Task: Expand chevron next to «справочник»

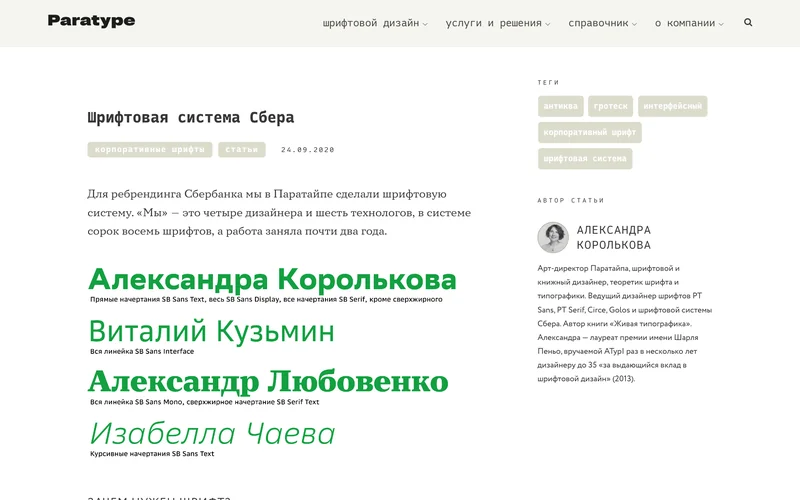Action: tap(634, 24)
